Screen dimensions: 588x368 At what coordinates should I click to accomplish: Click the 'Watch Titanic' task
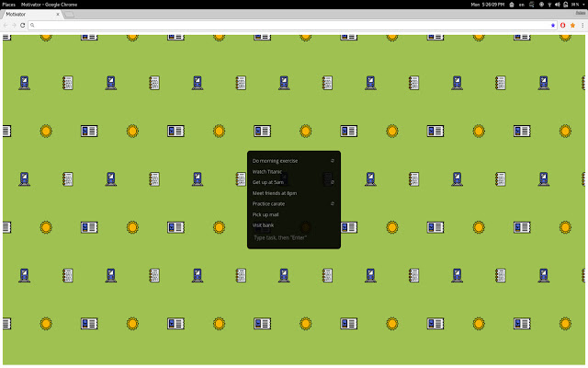[267, 172]
